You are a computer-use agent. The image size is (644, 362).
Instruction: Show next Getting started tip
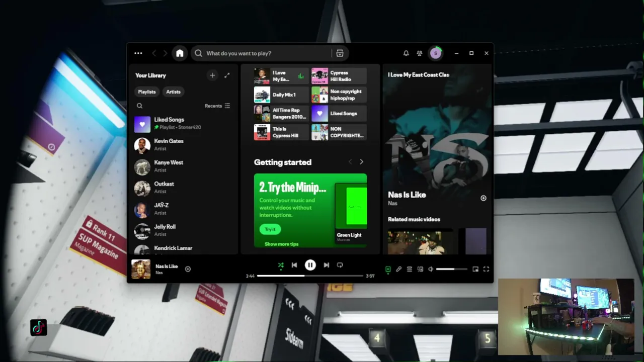pos(361,162)
